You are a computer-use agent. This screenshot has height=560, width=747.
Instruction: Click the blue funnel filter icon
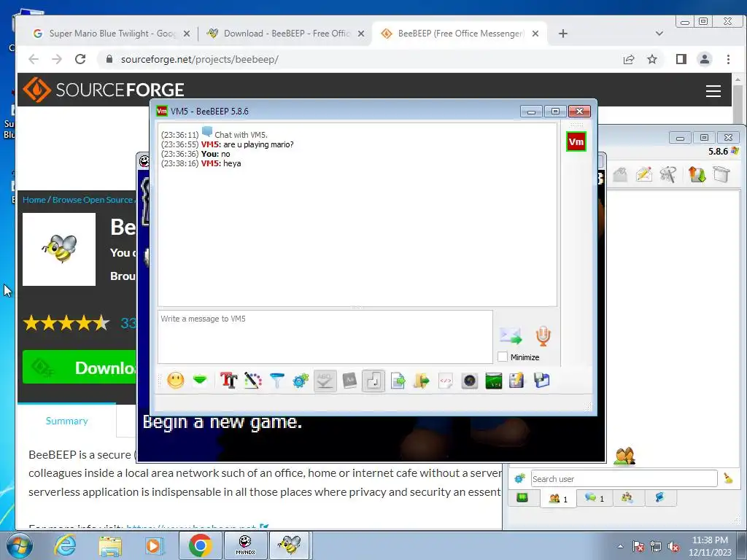click(x=276, y=381)
